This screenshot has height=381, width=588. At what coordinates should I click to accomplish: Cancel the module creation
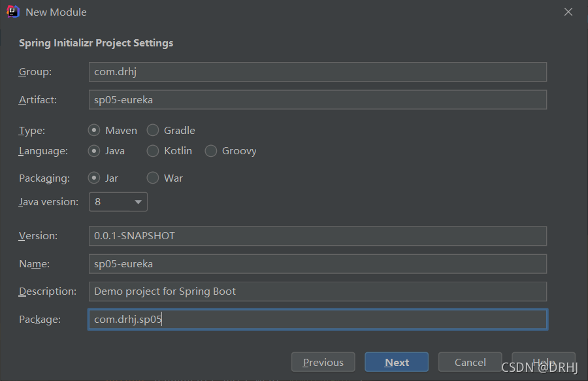click(x=470, y=362)
